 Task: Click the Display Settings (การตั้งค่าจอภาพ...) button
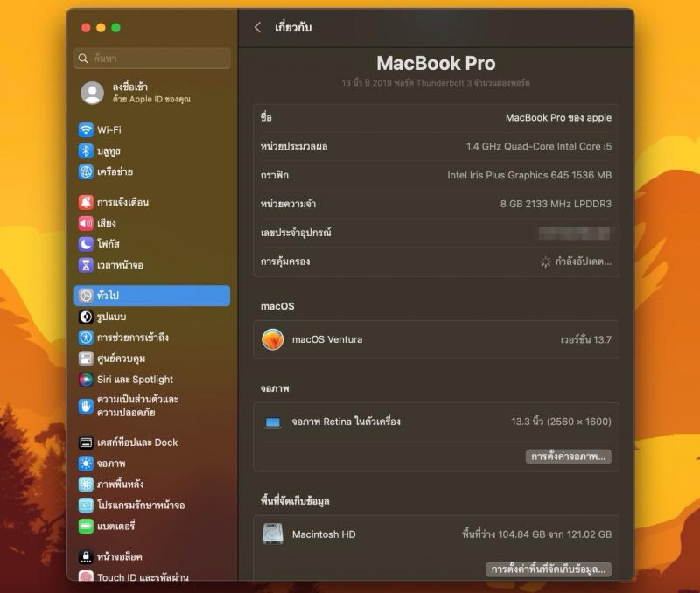click(568, 457)
